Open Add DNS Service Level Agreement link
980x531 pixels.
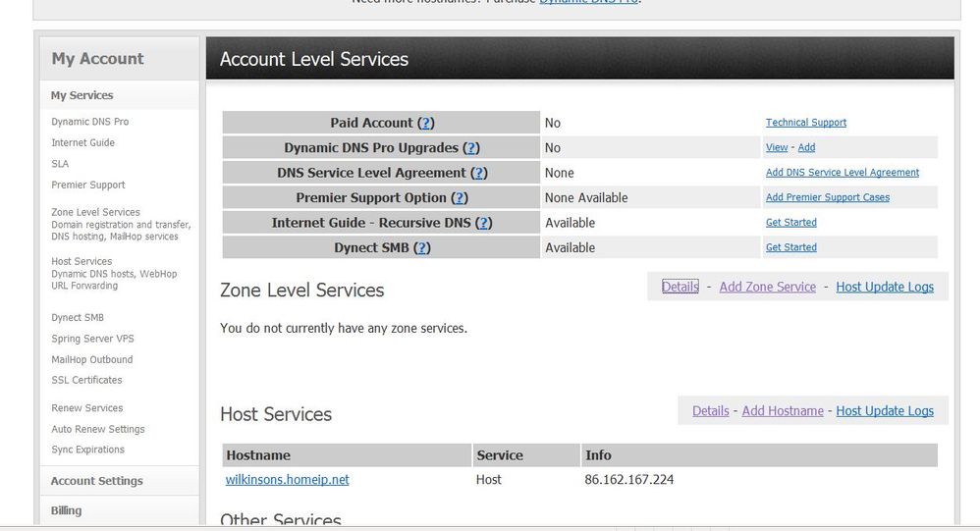pyautogui.click(x=842, y=173)
